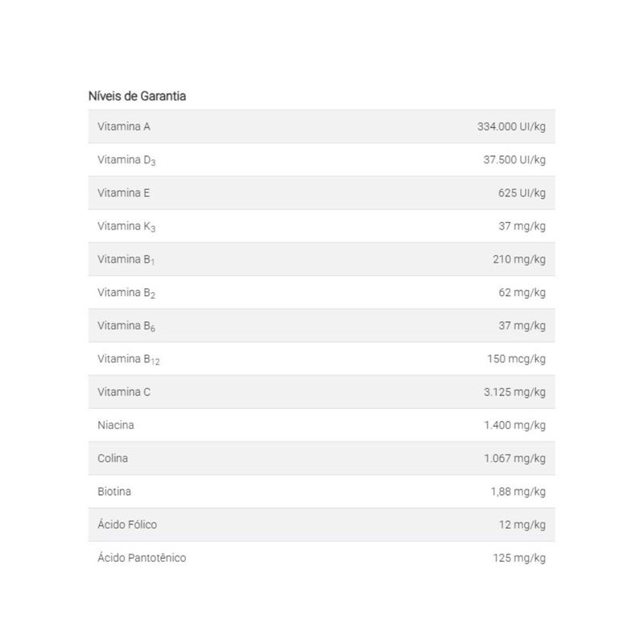The image size is (644, 644).
Task: Select the Biotina row label
Action: click(114, 492)
